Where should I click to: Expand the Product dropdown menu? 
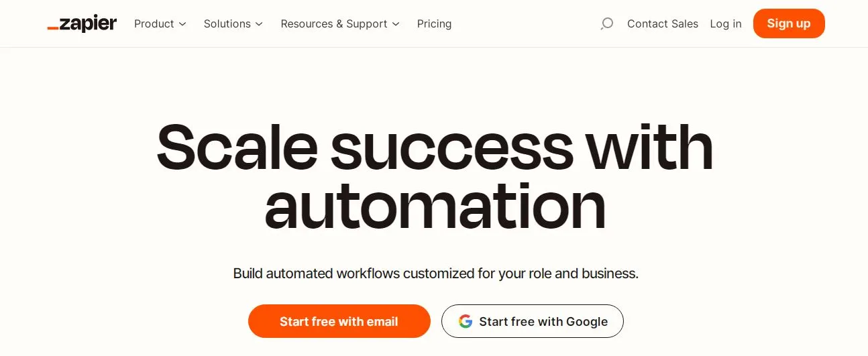tap(160, 23)
